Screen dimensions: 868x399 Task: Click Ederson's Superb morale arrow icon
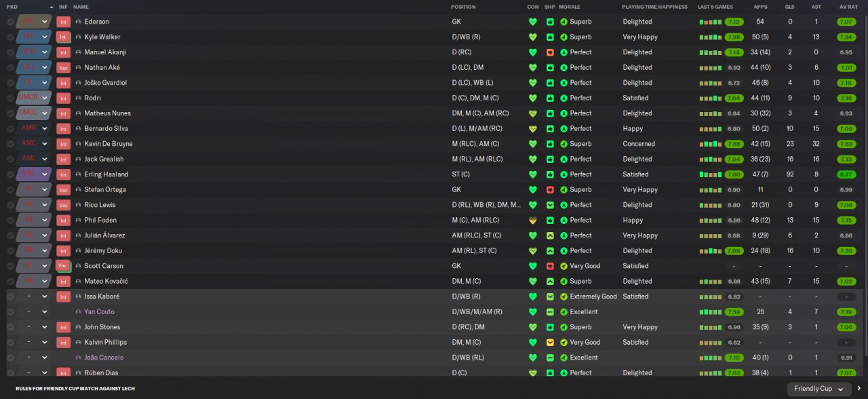(x=564, y=22)
